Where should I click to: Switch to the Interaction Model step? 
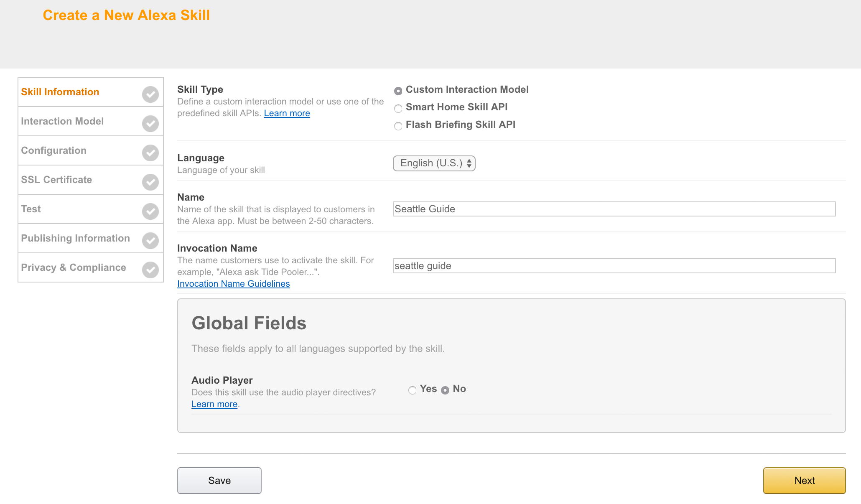pyautogui.click(x=62, y=121)
